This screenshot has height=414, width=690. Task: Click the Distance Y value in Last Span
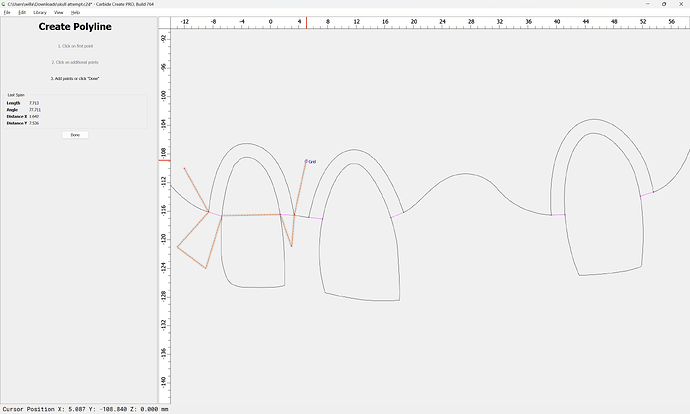(x=34, y=124)
